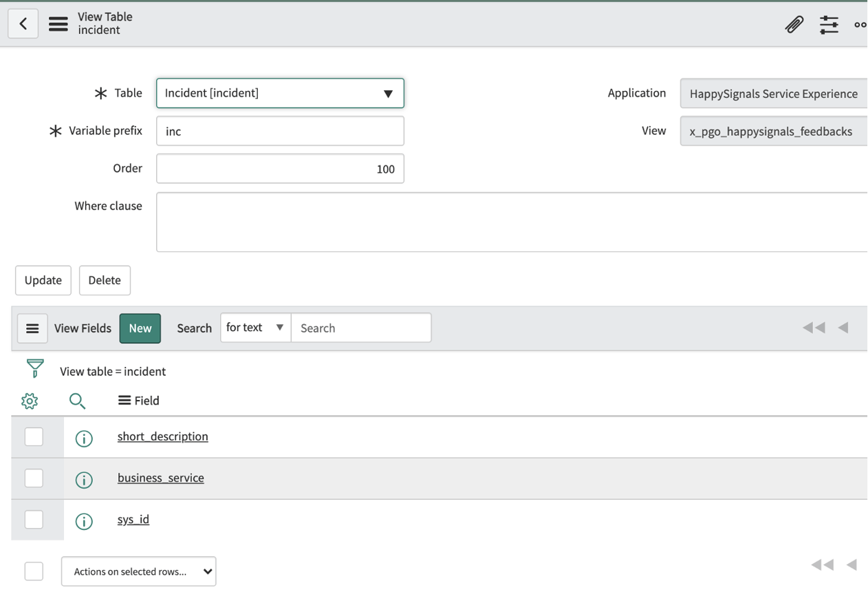Image resolution: width=868 pixels, height=592 pixels.
Task: Click the 'View table = incident' breadcrumb
Action: pyautogui.click(x=113, y=371)
